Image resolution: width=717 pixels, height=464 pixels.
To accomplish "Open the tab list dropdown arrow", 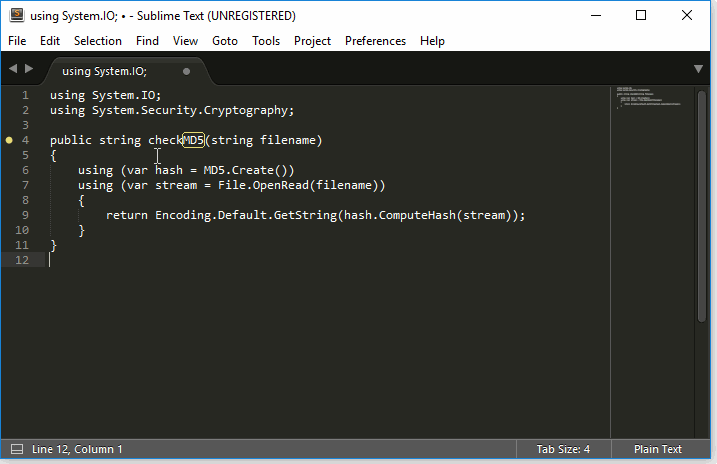I will (698, 69).
